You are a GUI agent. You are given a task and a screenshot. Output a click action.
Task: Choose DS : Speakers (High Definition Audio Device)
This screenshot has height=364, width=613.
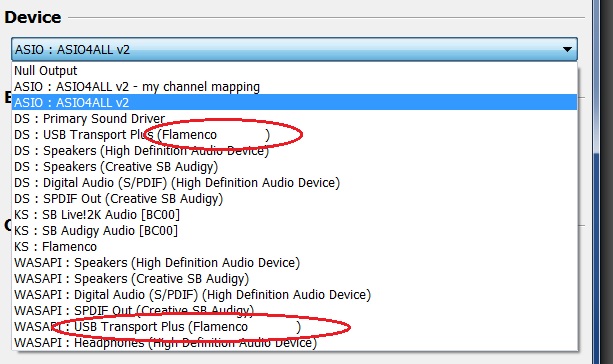[x=294, y=151]
